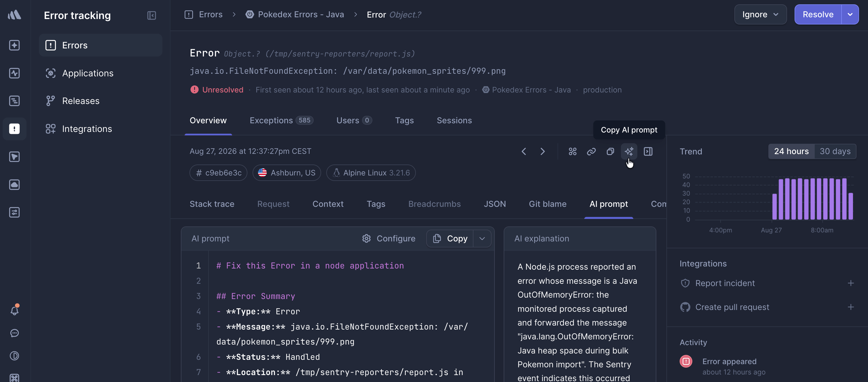The height and width of the screenshot is (382, 868).
Task: Open Integrations in the sidebar
Action: [x=101, y=129]
